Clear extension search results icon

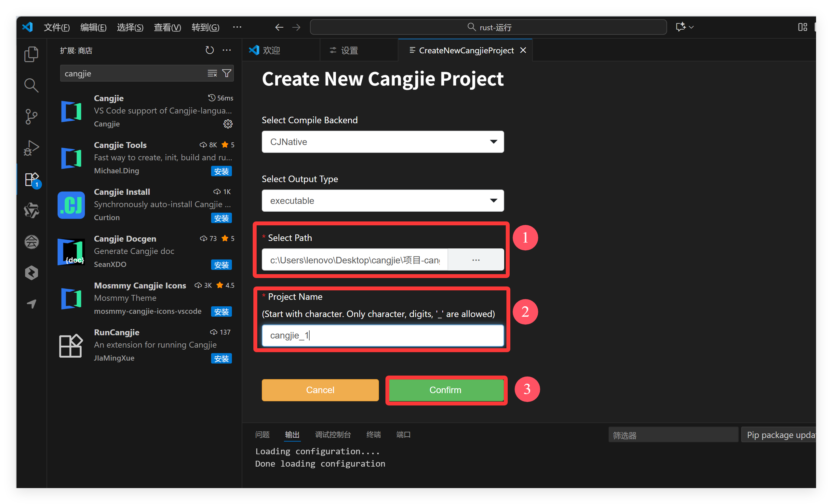point(212,73)
